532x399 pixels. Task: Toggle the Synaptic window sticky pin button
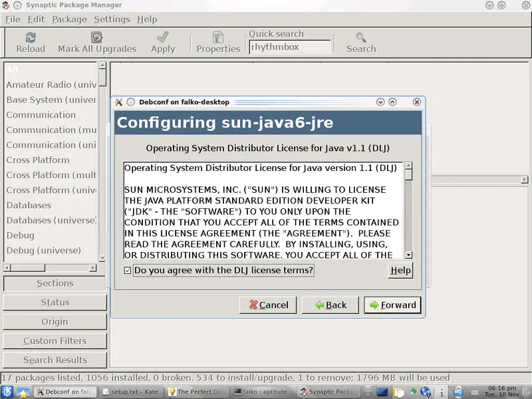[18, 5]
